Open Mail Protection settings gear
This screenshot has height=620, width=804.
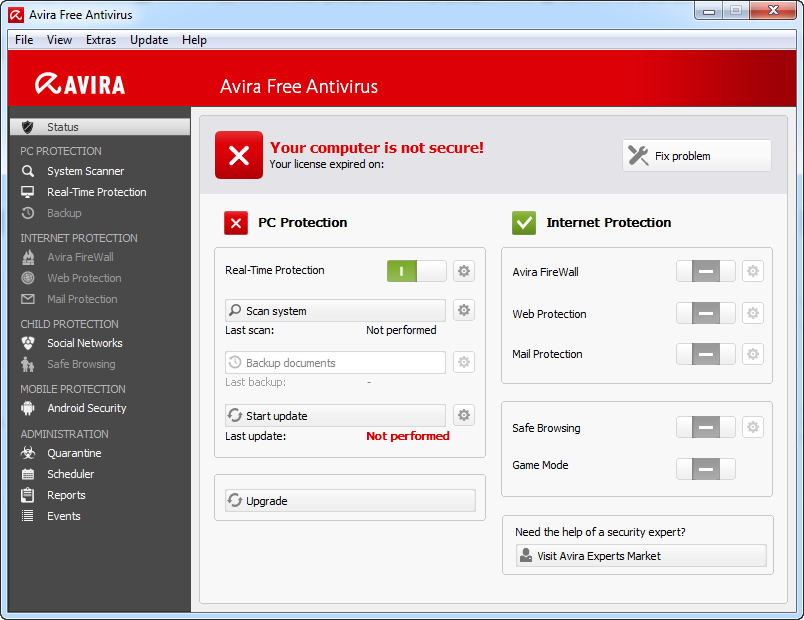pos(753,354)
